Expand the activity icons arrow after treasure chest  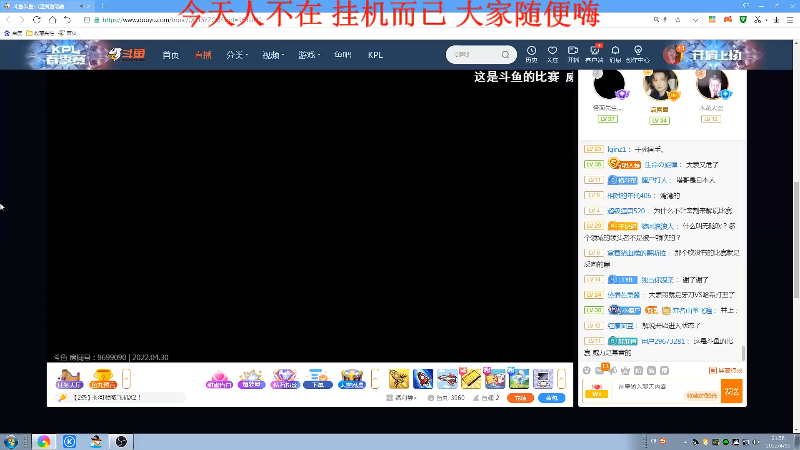pos(375,379)
